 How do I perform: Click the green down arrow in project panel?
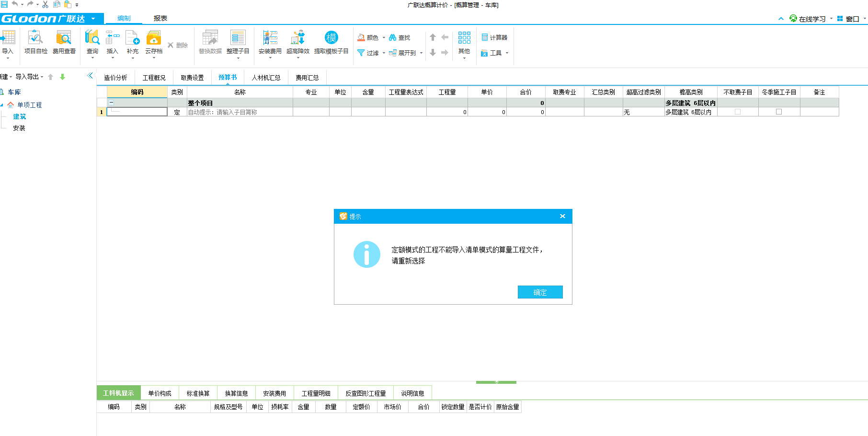click(x=62, y=77)
